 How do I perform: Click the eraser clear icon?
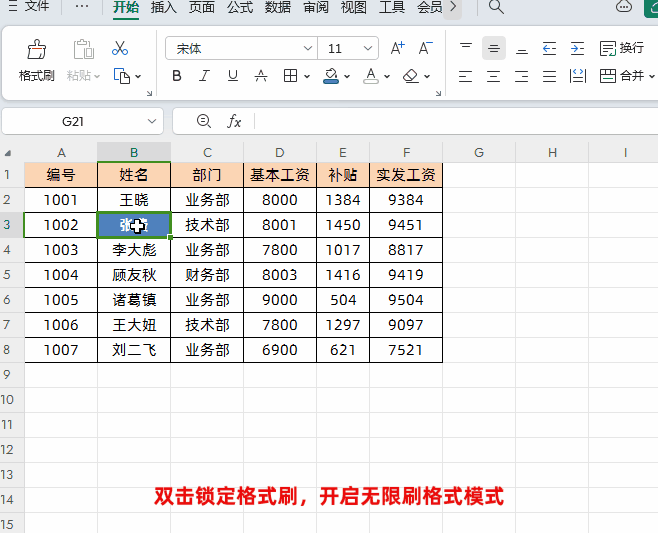click(410, 76)
